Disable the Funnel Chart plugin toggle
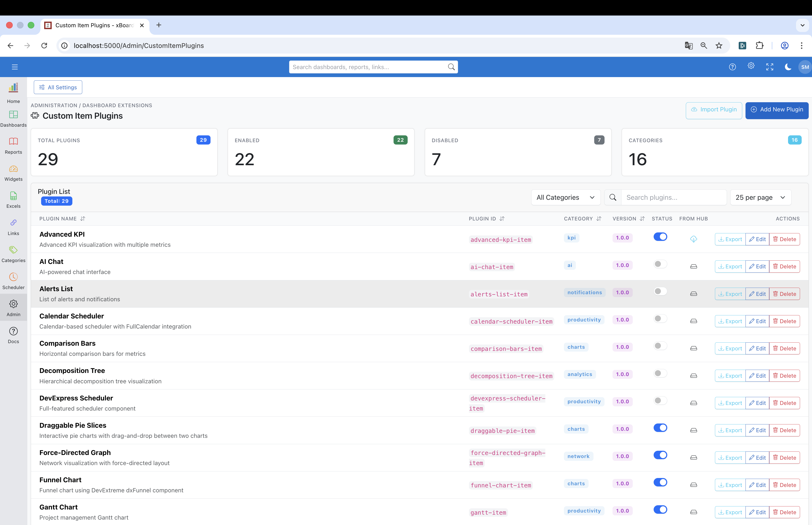The image size is (812, 525). [x=660, y=482]
